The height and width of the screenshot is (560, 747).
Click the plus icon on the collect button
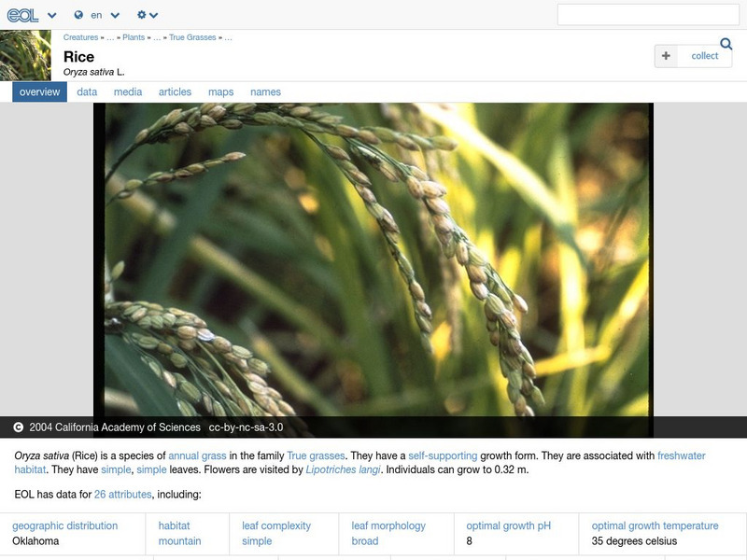(x=664, y=55)
